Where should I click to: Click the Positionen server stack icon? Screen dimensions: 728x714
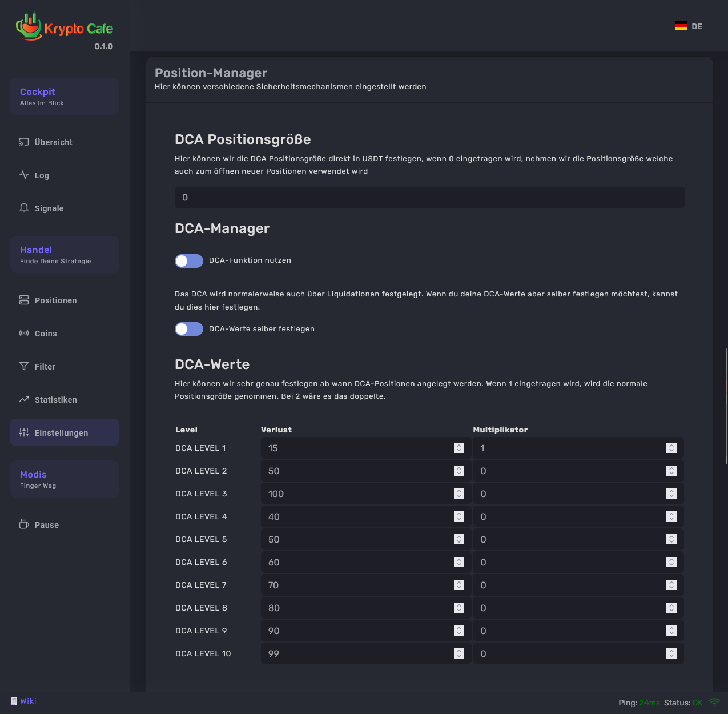click(24, 300)
